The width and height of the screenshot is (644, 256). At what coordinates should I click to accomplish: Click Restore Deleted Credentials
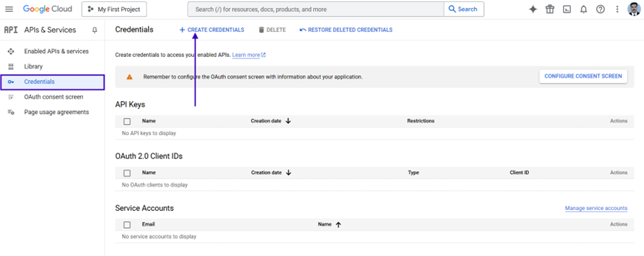pyautogui.click(x=346, y=30)
